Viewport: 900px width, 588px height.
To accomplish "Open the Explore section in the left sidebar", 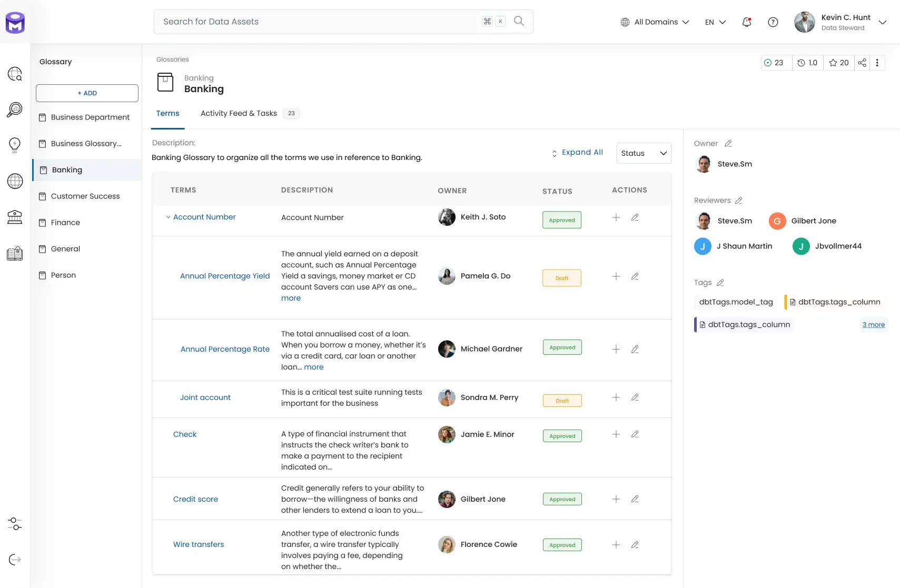I will point(15,74).
